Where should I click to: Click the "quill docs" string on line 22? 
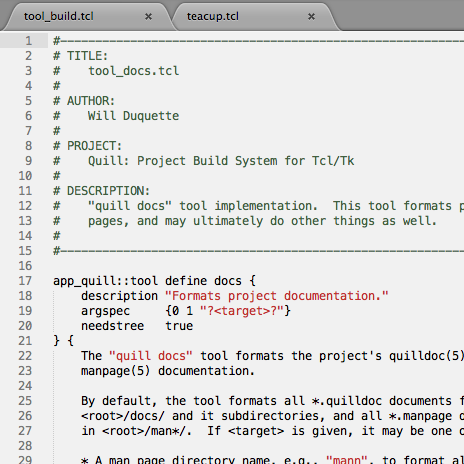coord(151,356)
